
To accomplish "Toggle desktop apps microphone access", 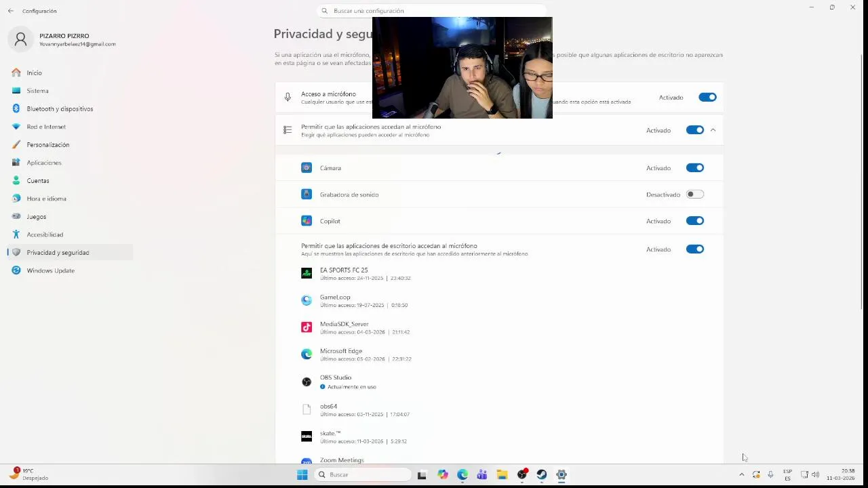I will 694,249.
